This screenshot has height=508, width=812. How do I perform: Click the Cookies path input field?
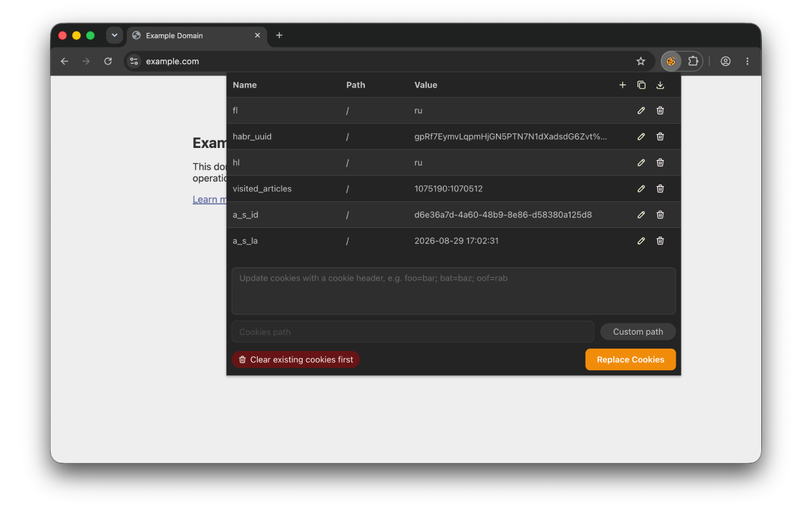(413, 331)
